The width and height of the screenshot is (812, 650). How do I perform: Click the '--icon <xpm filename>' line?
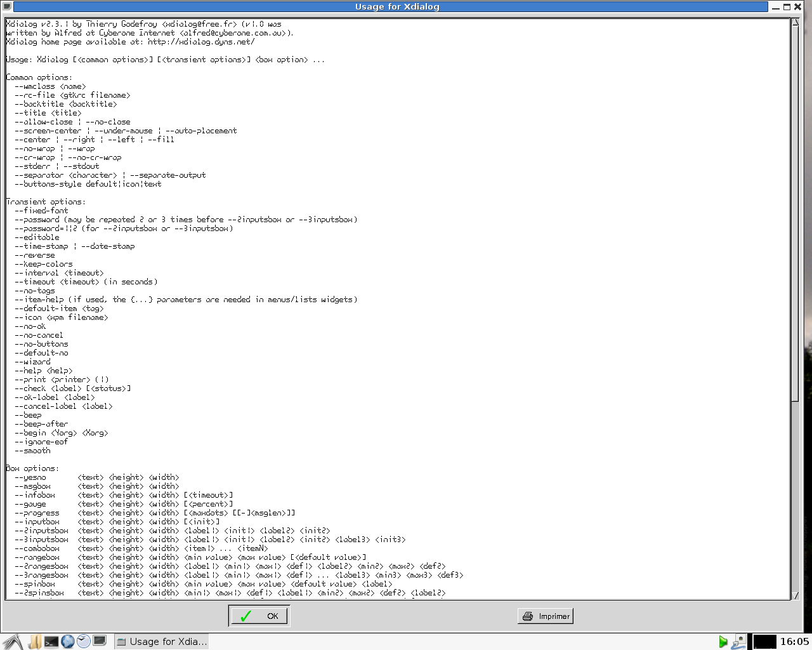click(x=62, y=317)
